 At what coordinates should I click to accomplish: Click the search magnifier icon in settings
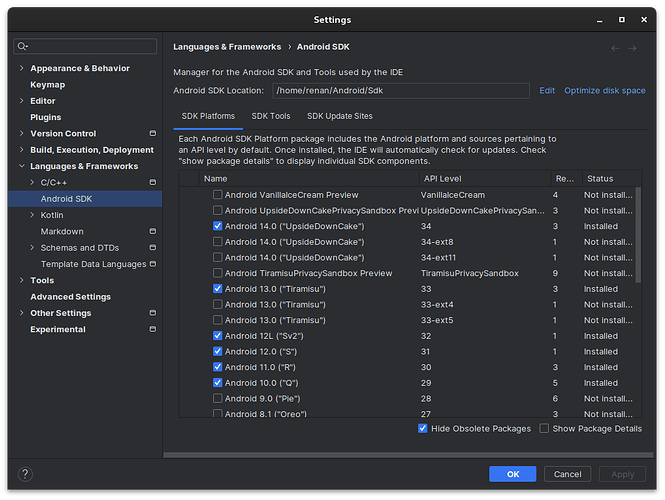click(22, 46)
